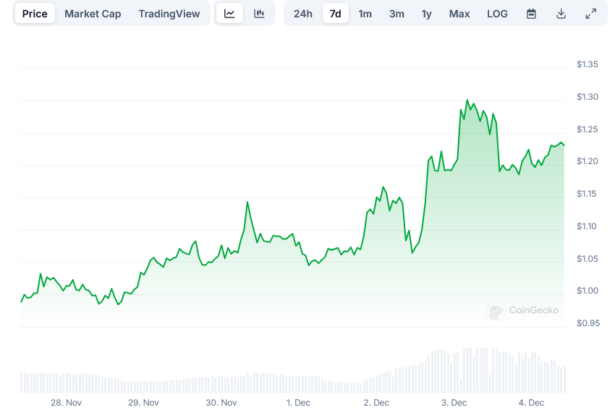Select the Price tab
Viewport: 615px width, 410px height.
[x=34, y=14]
